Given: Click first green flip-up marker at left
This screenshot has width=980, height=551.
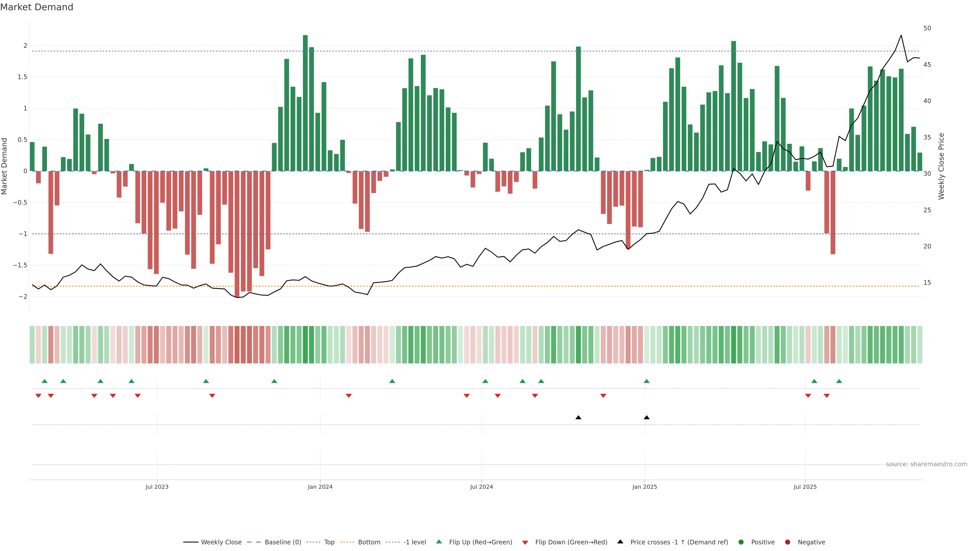Looking at the screenshot, I should coord(44,381).
